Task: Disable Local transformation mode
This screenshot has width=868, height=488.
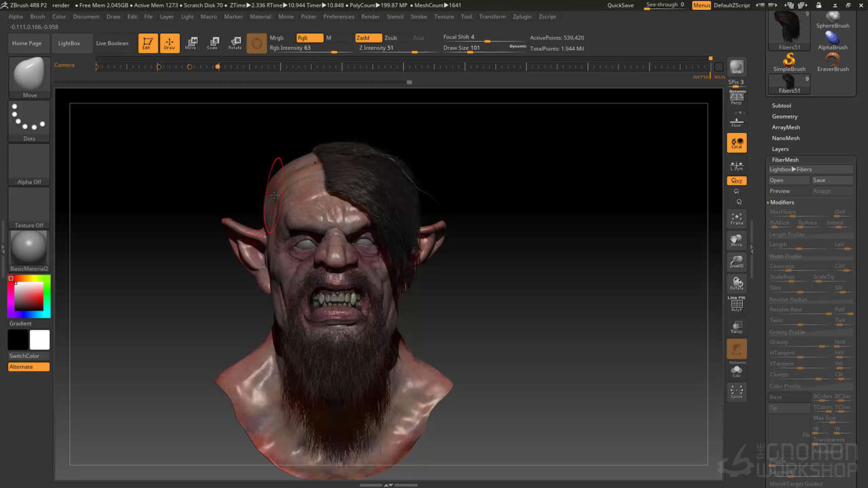Action: pos(736,143)
